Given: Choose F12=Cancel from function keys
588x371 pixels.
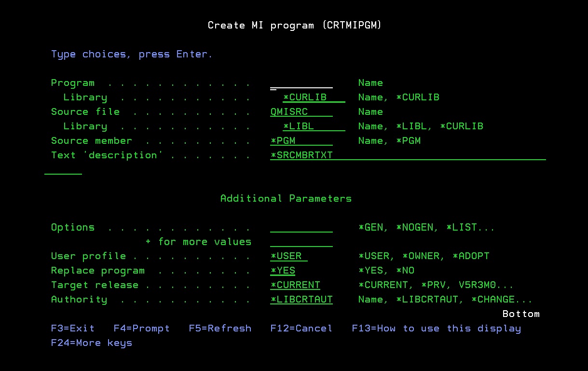Looking at the screenshot, I should (301, 329).
